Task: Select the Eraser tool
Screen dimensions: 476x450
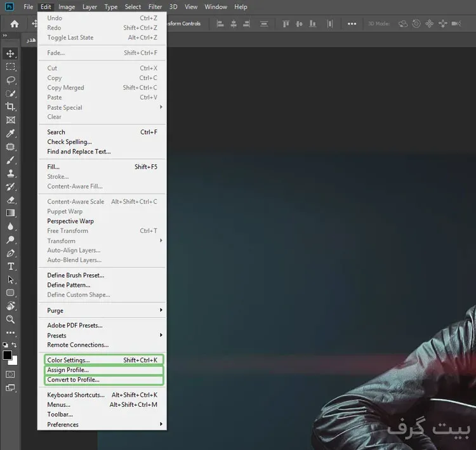Action: (x=10, y=200)
